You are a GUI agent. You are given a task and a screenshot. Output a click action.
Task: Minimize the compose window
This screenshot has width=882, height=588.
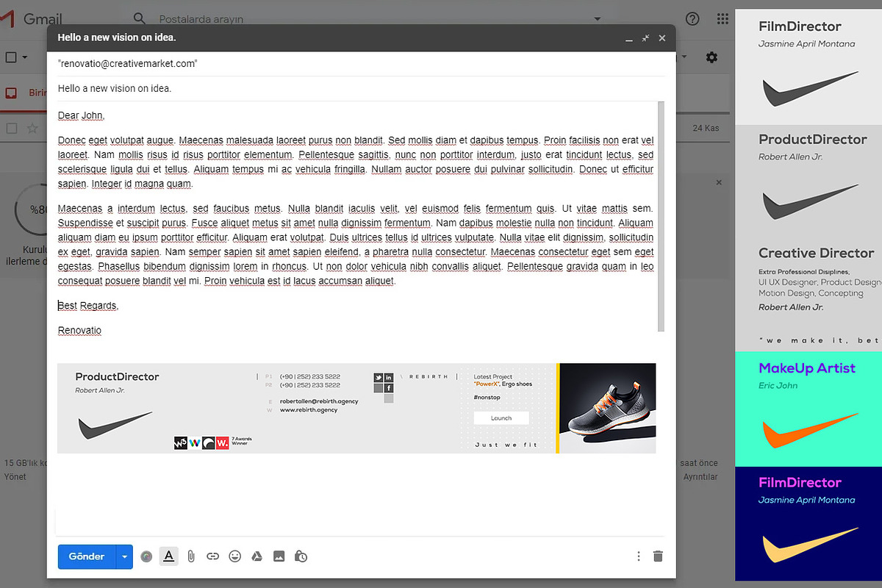[628, 38]
